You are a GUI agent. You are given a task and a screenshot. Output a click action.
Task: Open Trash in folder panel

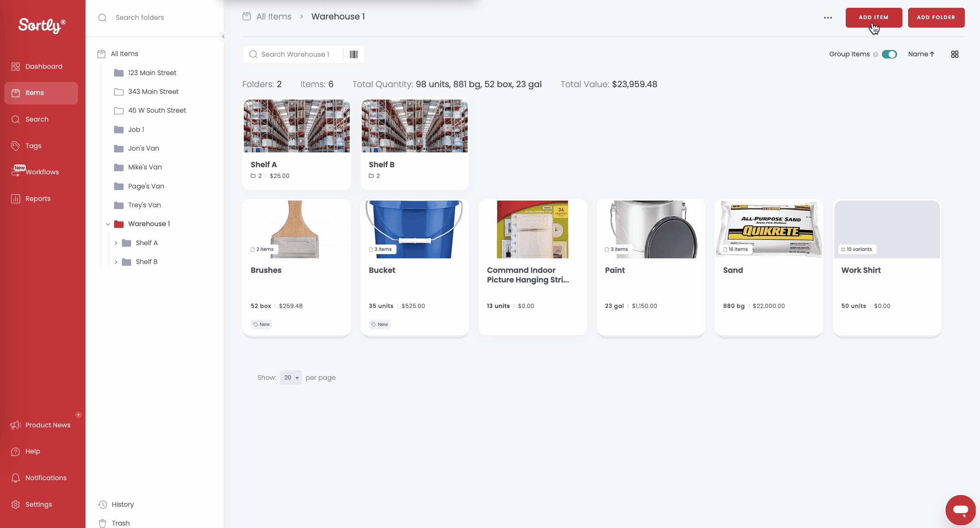[x=120, y=523]
